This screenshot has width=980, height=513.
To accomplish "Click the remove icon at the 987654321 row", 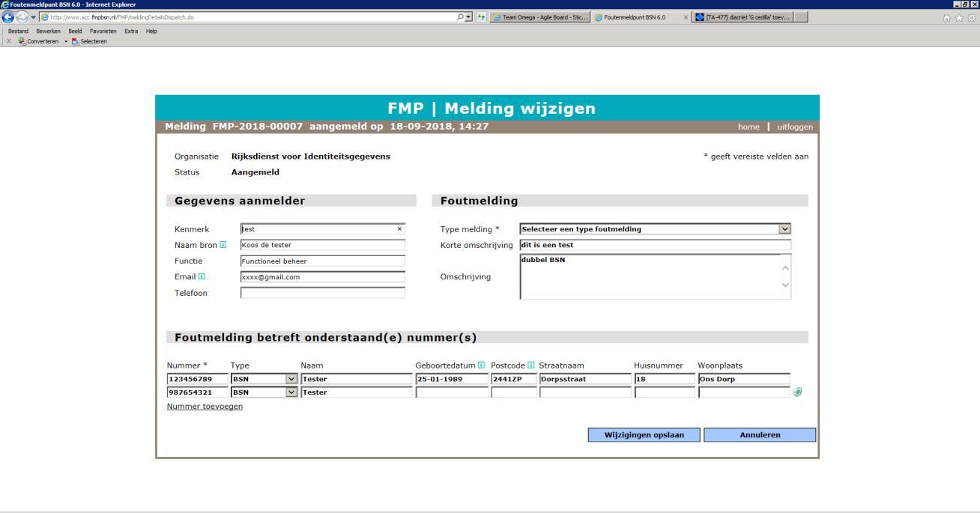I will point(797,392).
